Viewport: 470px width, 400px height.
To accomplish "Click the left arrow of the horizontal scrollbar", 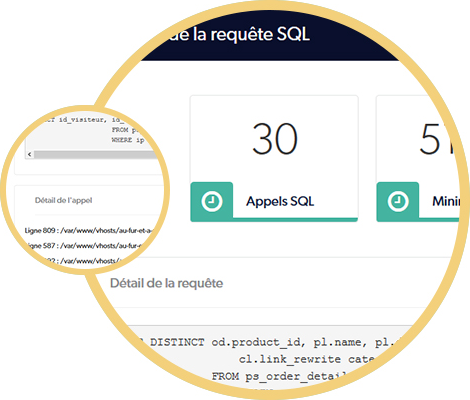I will pyautogui.click(x=30, y=154).
